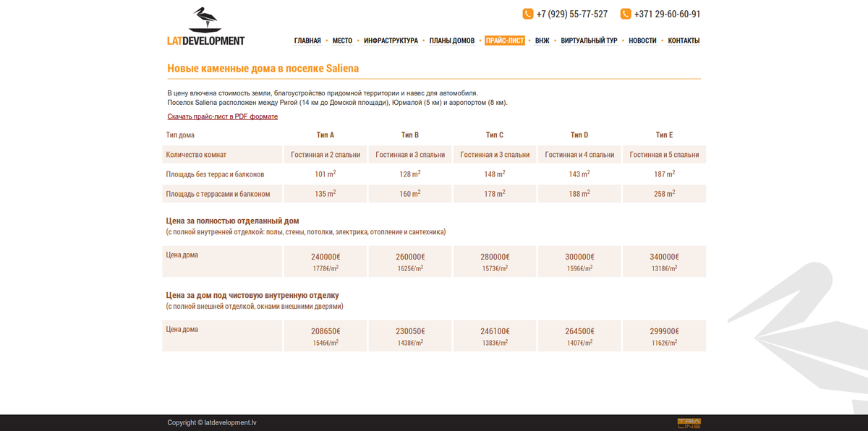Click the phone icon beside +371 number

click(626, 14)
